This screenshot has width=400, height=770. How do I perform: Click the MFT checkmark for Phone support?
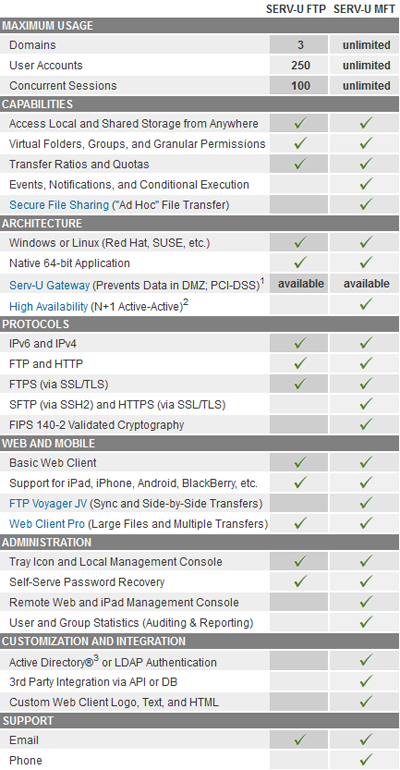[366, 760]
